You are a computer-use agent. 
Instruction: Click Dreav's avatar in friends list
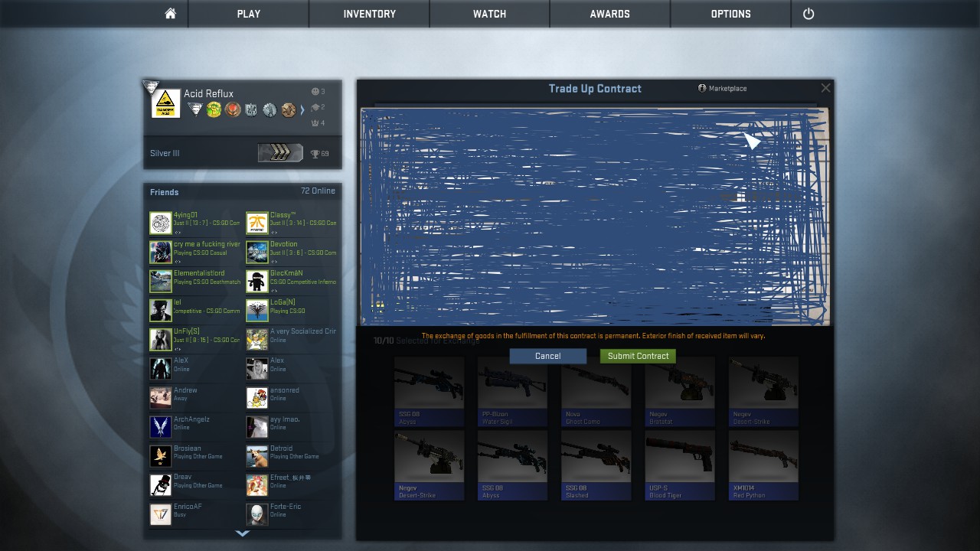click(161, 485)
